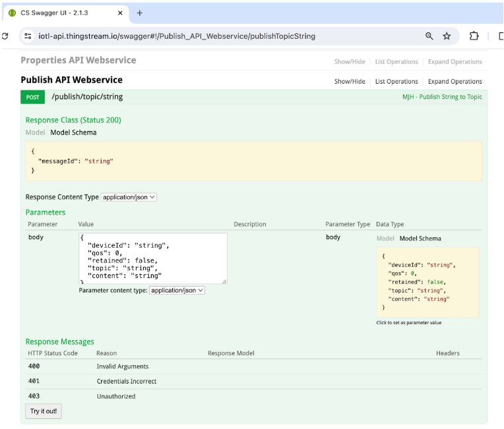Open Response Content Type dropdown
The height and width of the screenshot is (429, 504).
click(129, 197)
